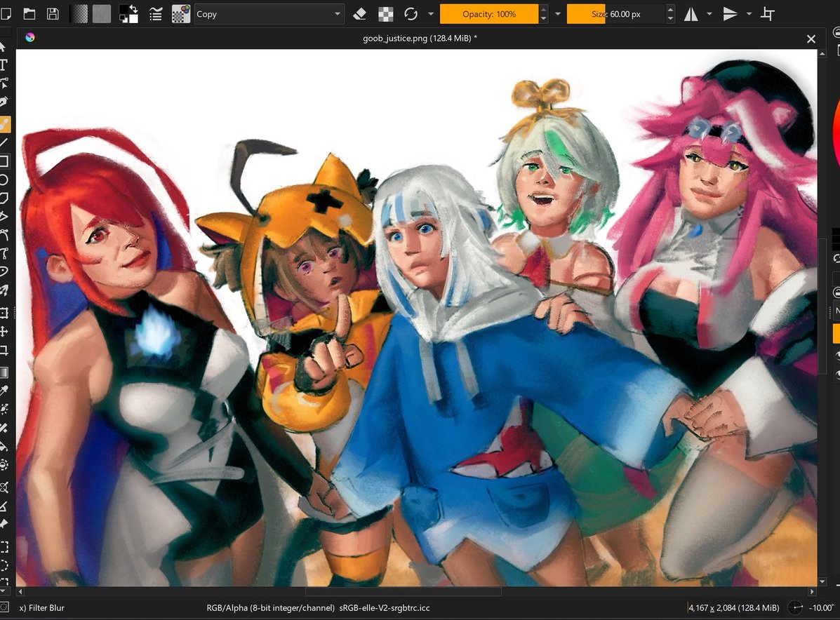Reload the original brush preset
The height and width of the screenshot is (620, 840).
(x=411, y=14)
